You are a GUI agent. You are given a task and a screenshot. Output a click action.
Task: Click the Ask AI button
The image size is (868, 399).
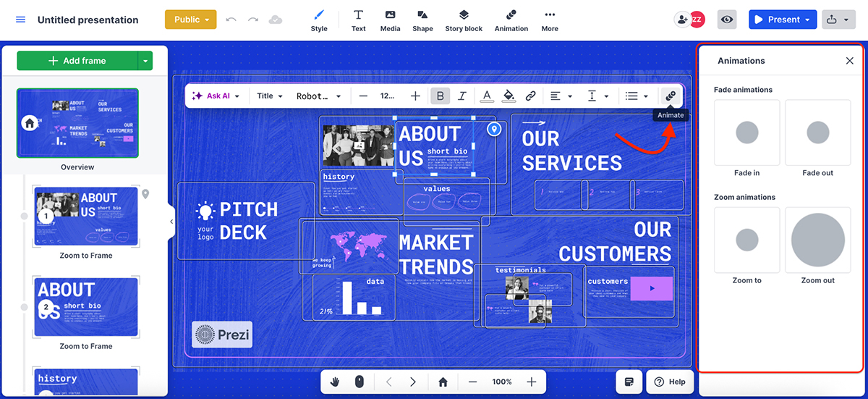[x=211, y=96]
